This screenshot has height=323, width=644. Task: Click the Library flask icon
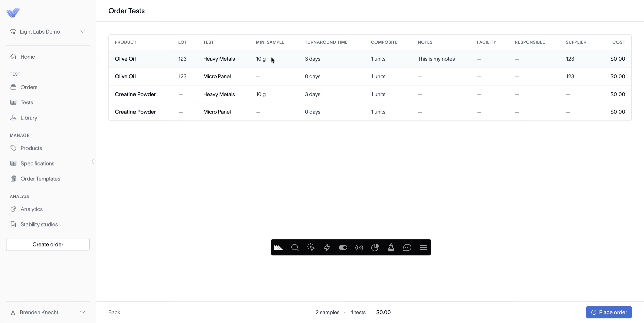pyautogui.click(x=13, y=118)
